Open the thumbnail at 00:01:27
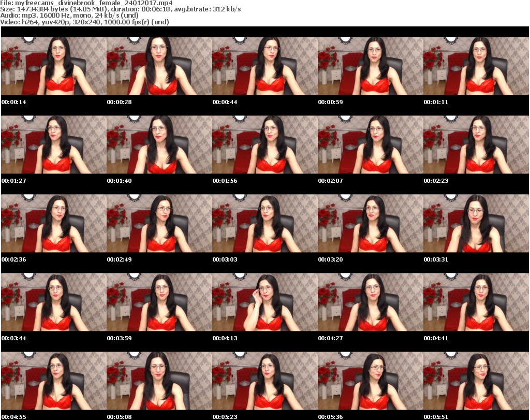Viewport: 530px width, 420px height. (x=54, y=144)
